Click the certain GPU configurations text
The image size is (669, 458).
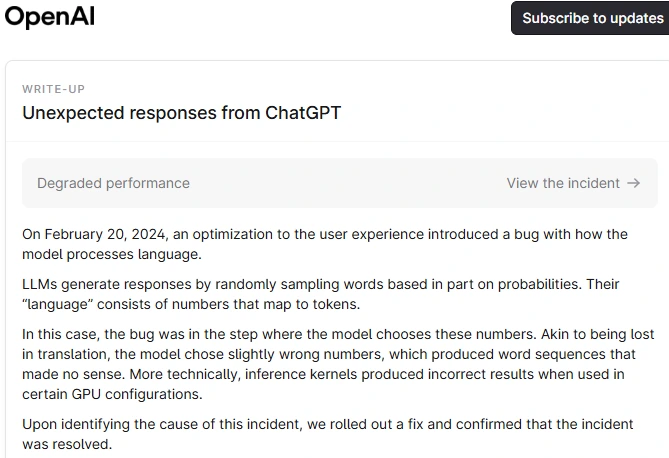click(x=112, y=394)
